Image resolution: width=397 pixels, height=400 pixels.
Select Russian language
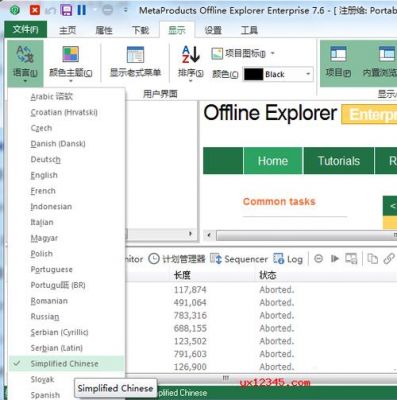point(67,316)
